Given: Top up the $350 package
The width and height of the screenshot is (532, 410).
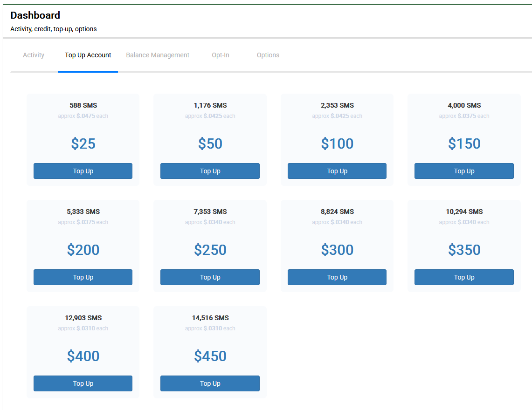Looking at the screenshot, I should [x=464, y=277].
